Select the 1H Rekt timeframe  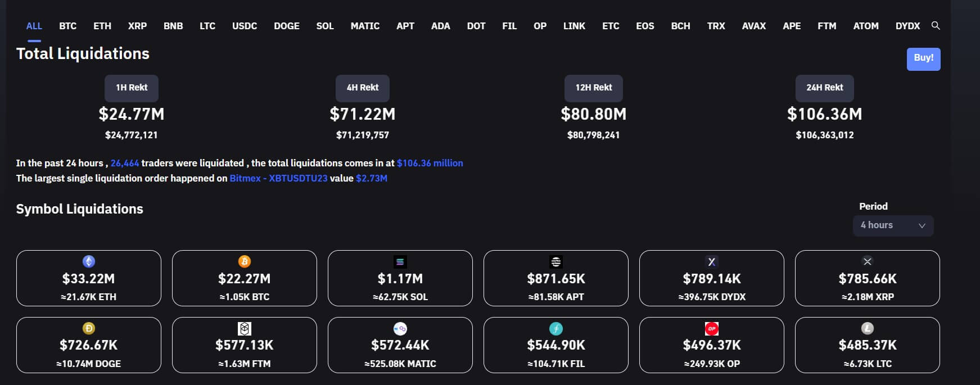coord(132,88)
